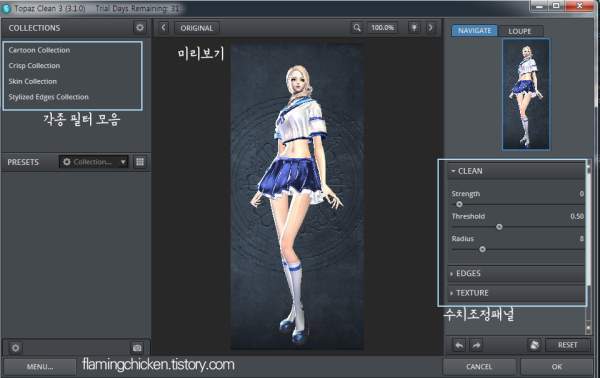The width and height of the screenshot is (600, 378).
Task: Click the CANCEL button
Action: [479, 367]
